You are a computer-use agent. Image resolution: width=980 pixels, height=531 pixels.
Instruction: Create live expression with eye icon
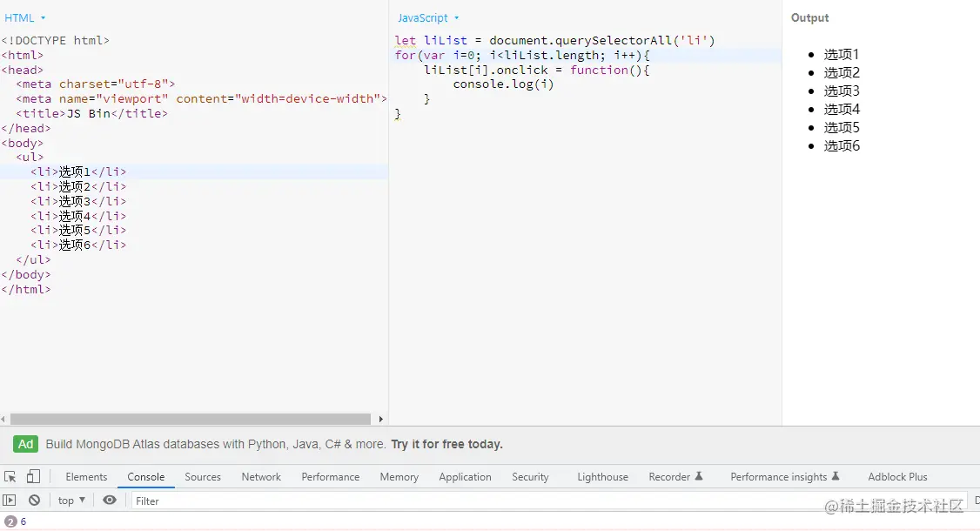tap(110, 501)
